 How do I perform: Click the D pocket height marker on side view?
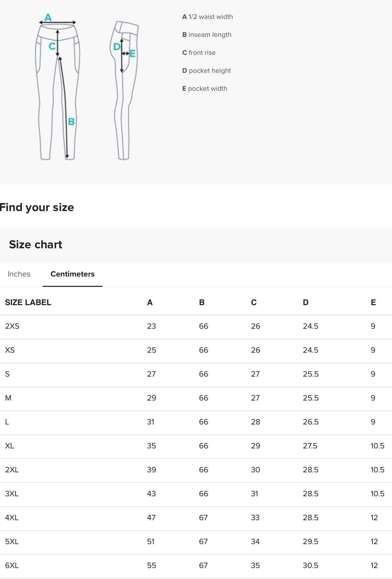coord(117,46)
